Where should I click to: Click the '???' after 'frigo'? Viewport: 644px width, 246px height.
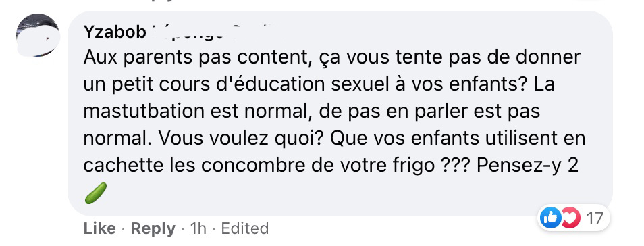click(456, 166)
